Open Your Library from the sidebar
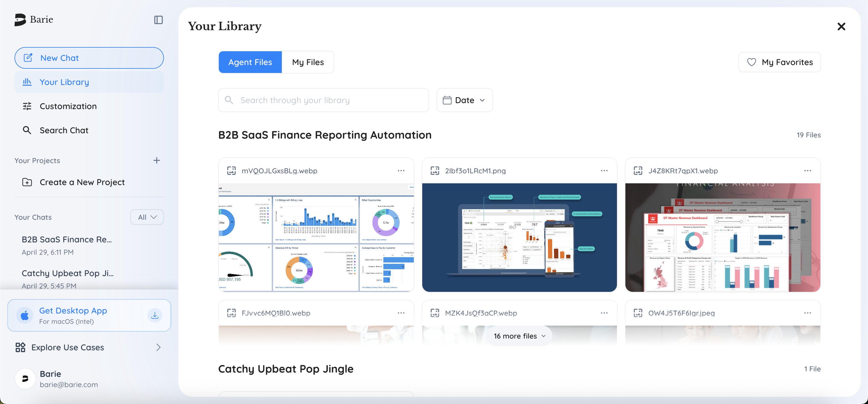This screenshot has width=868, height=404. [89, 82]
